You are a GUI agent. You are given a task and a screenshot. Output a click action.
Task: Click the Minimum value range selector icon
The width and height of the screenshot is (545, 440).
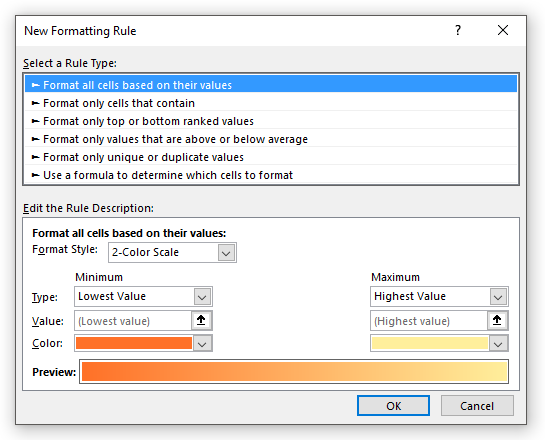(x=201, y=320)
